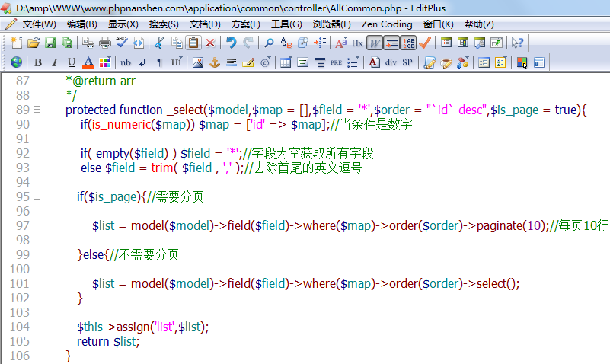Open the 显示(X) menu
Image resolution: width=610 pixels, height=364 pixels.
coord(123,24)
